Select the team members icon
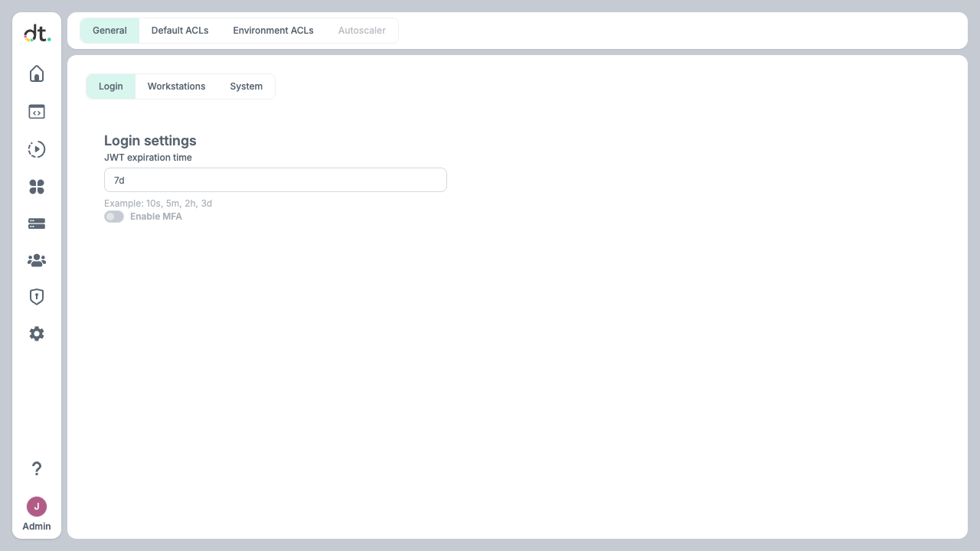The width and height of the screenshot is (980, 551). [36, 260]
